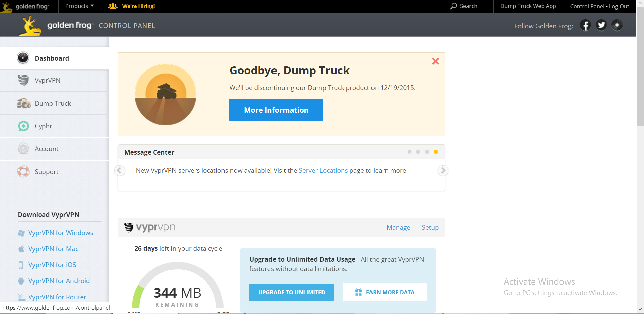Viewport: 644px width, 314px height.
Task: Download VyprVPN for Router
Action: tap(57, 297)
